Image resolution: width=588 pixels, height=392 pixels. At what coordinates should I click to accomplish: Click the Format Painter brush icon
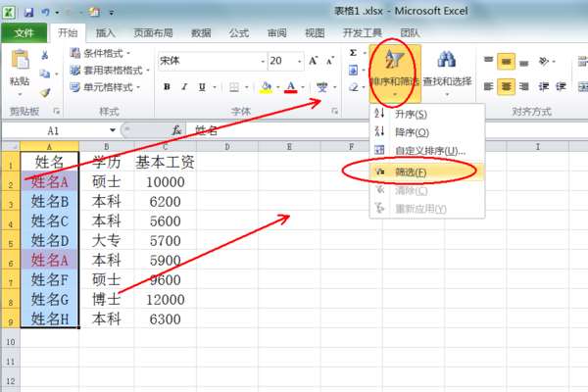click(45, 92)
